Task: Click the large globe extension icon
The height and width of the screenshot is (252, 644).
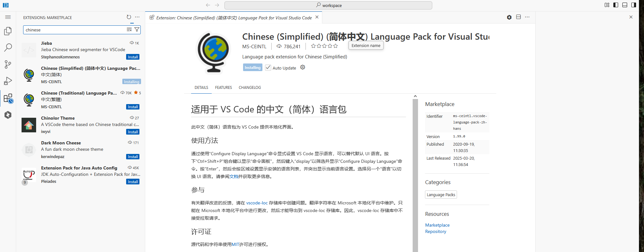Action: point(213,52)
